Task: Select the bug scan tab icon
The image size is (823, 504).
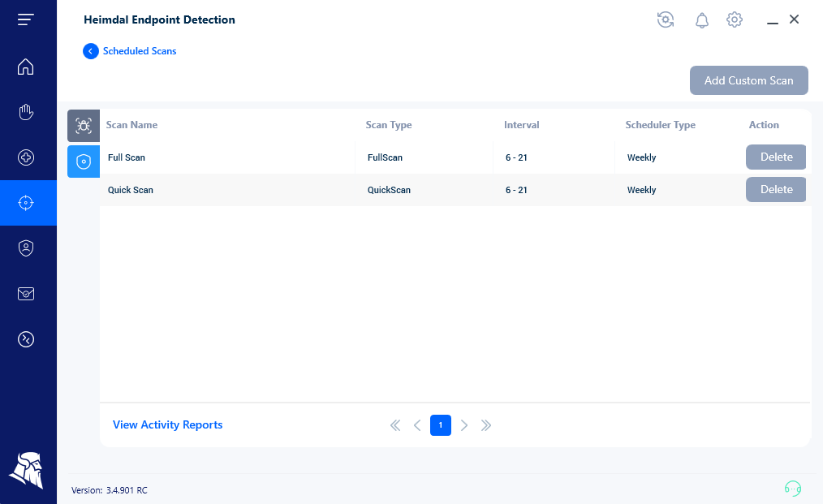Action: (84, 126)
